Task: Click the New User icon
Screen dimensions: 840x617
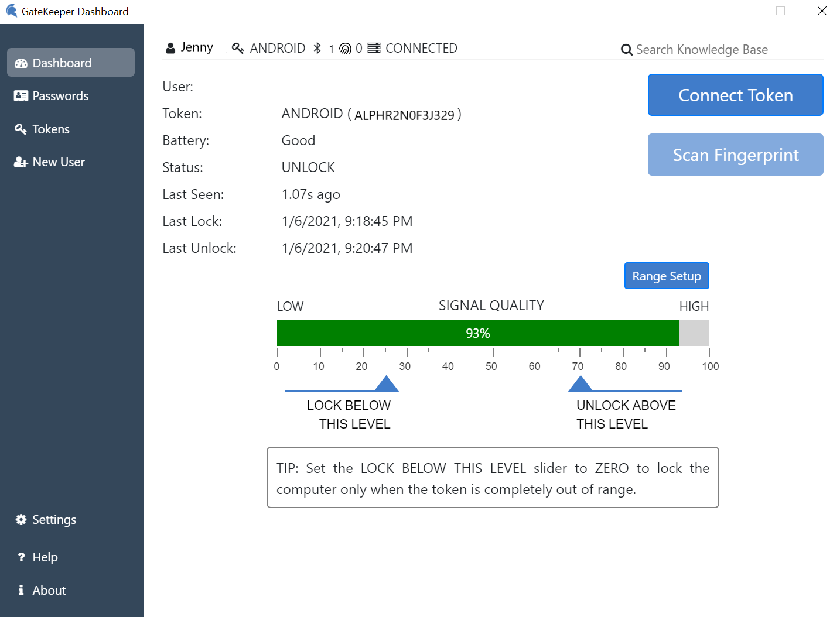Action: [x=20, y=162]
